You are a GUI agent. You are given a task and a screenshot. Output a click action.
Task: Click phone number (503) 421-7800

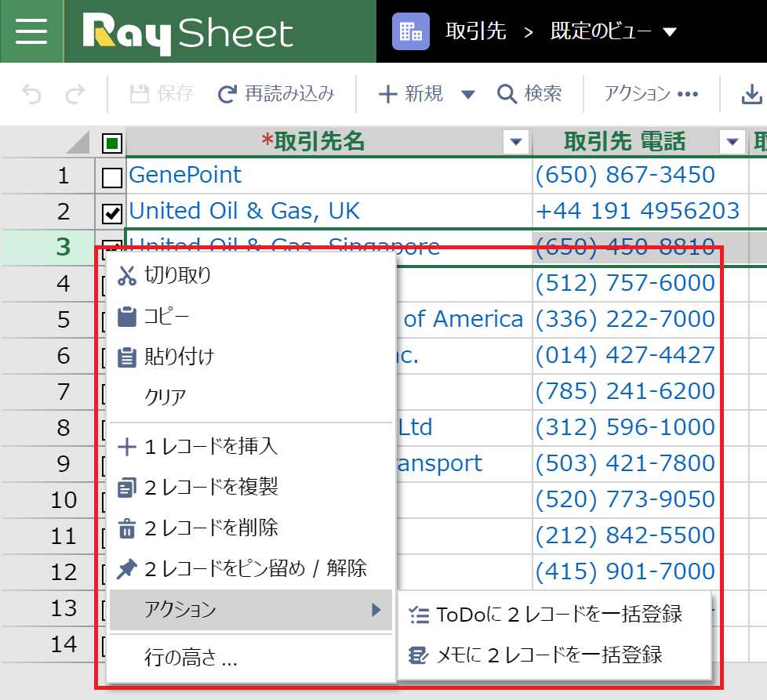click(x=625, y=463)
